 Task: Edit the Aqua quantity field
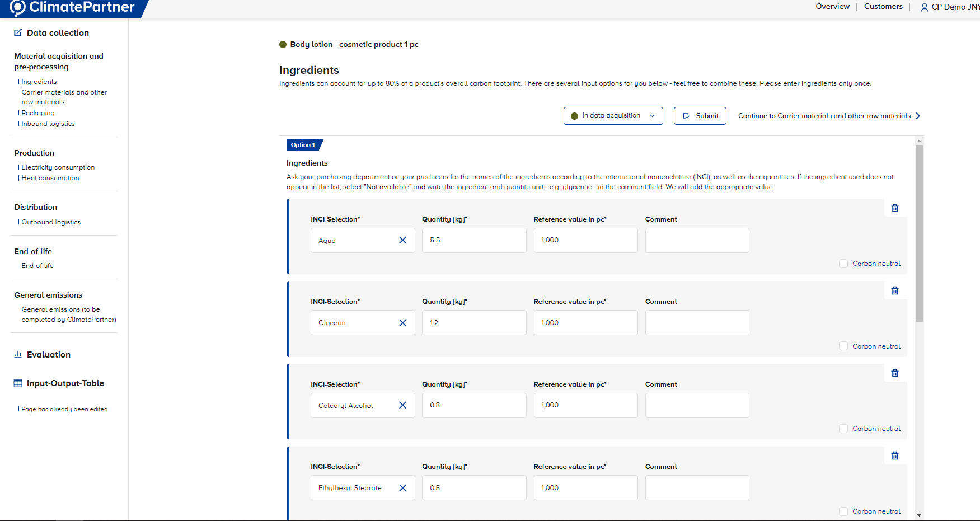tap(474, 240)
